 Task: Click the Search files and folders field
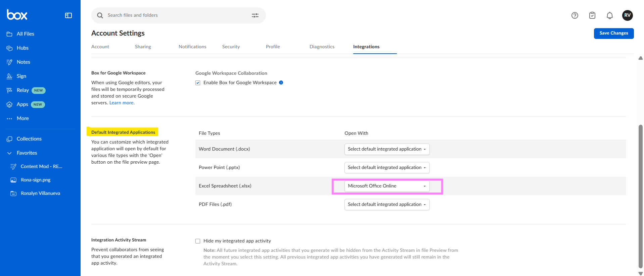pos(178,15)
